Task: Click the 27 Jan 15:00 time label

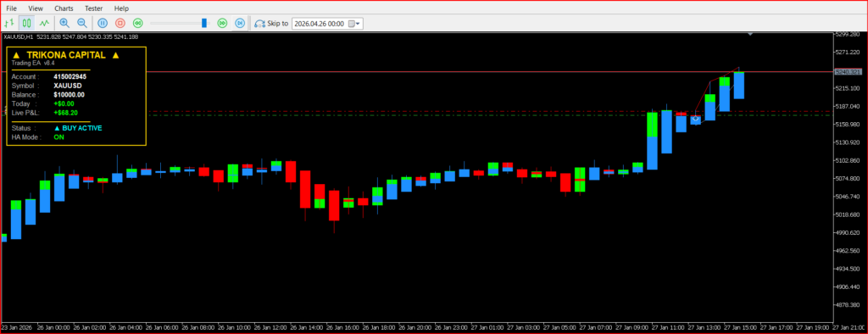Action: pos(741,327)
